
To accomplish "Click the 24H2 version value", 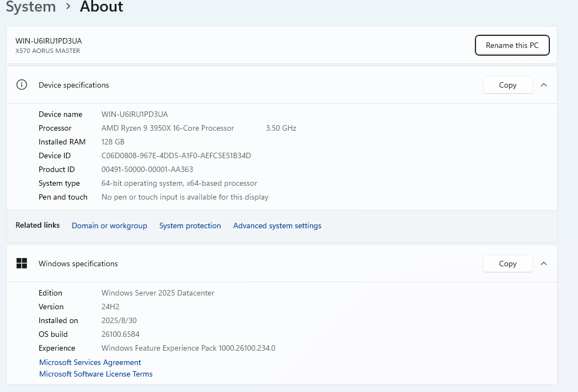I will [x=110, y=307].
